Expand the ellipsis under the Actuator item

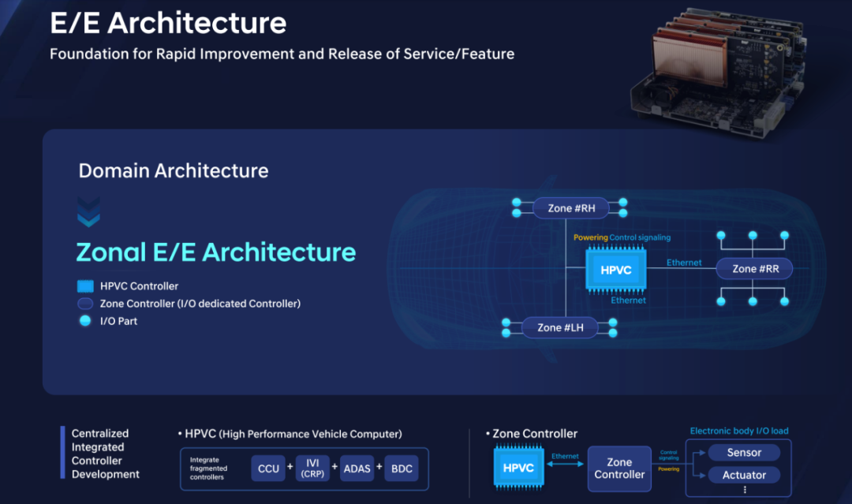point(745,489)
